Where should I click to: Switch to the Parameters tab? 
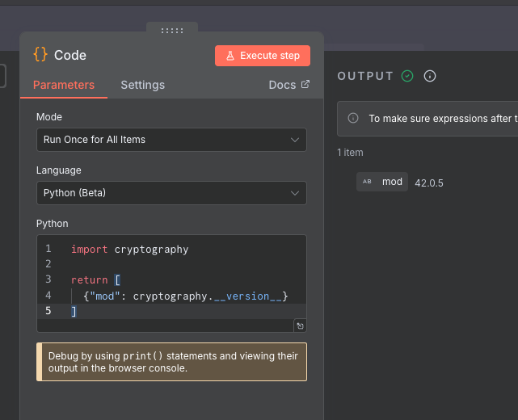[x=64, y=85]
